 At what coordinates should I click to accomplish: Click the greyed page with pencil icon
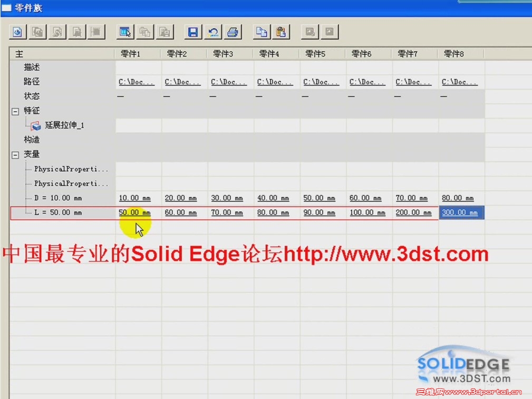tap(57, 32)
